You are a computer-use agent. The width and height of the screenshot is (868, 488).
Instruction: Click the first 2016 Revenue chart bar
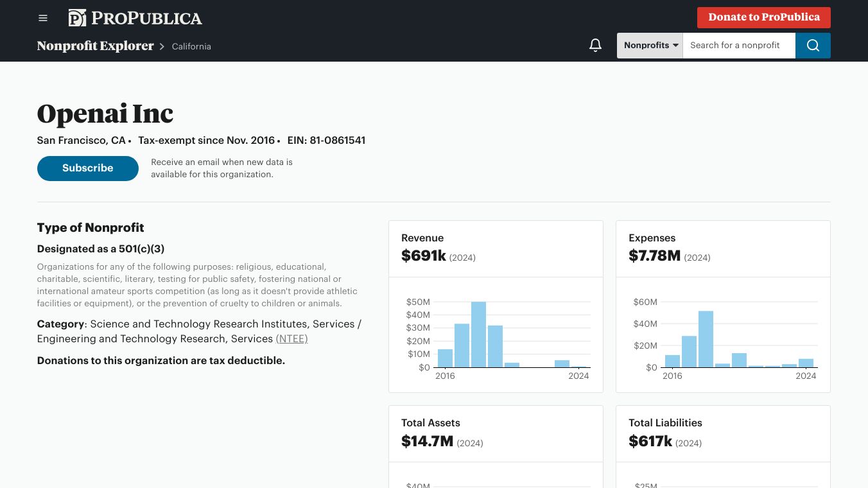tap(445, 358)
